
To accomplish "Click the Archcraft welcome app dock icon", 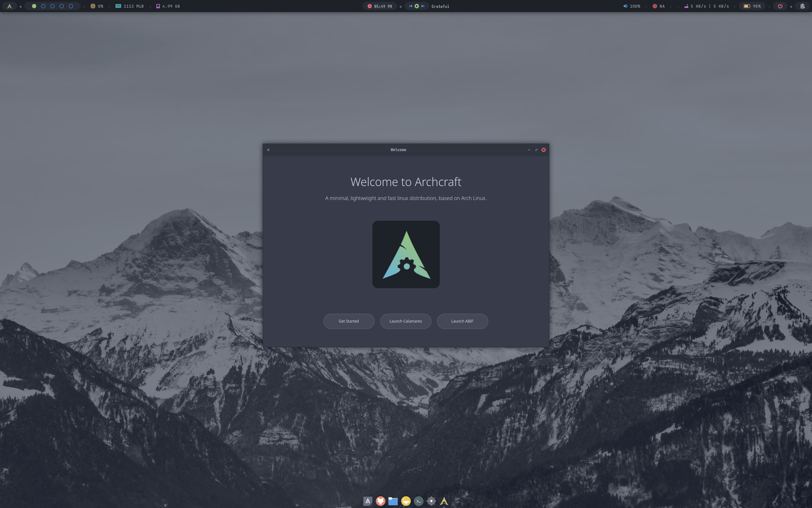I will tap(444, 501).
